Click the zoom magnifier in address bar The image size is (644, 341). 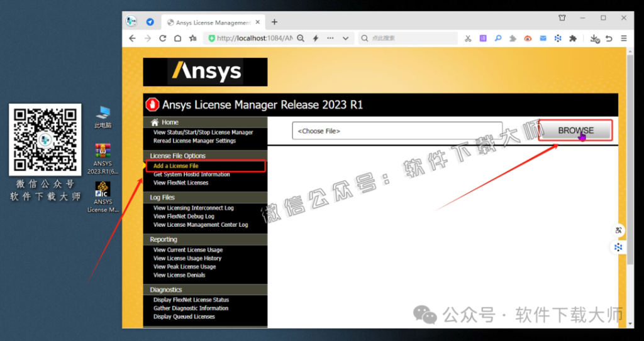[x=301, y=38]
